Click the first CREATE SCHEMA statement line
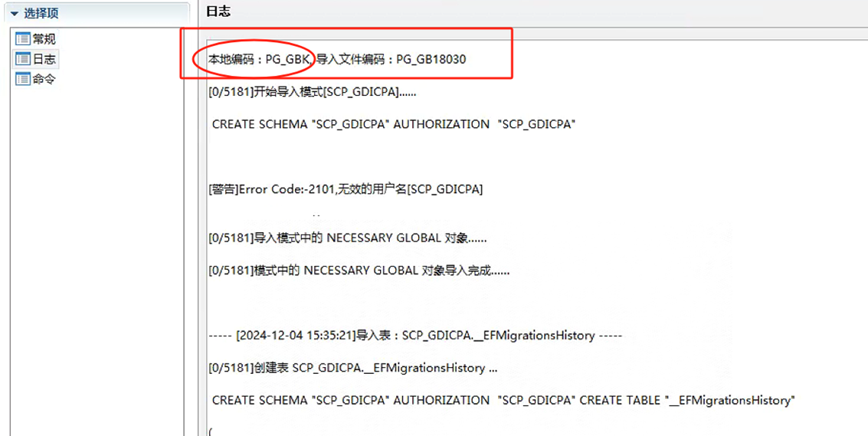The image size is (868, 436). tap(393, 124)
